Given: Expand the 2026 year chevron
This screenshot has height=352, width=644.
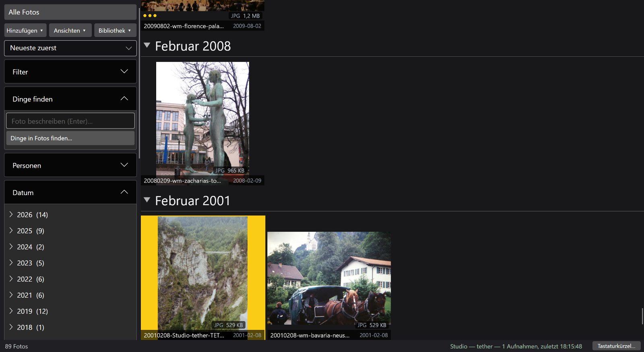Looking at the screenshot, I should (x=11, y=214).
